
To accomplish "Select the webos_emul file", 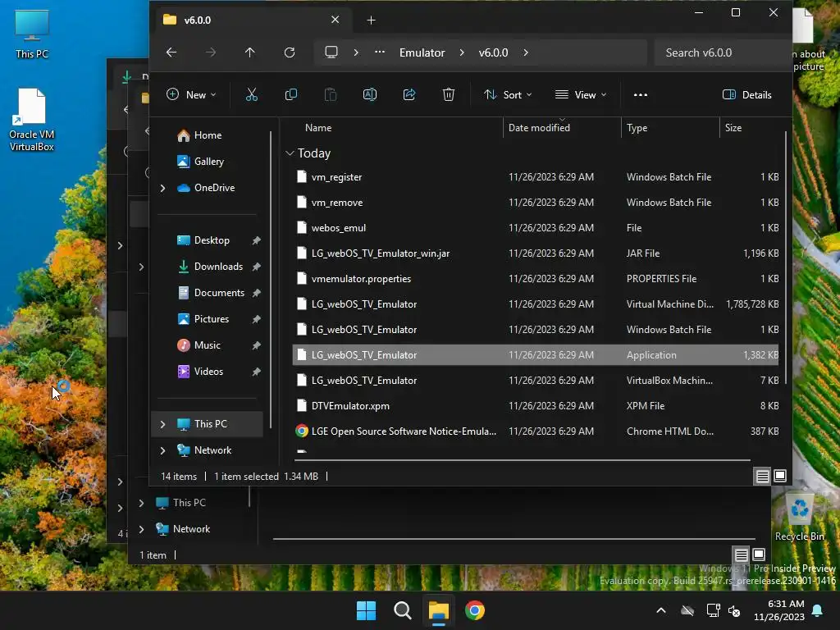I will point(536,228).
